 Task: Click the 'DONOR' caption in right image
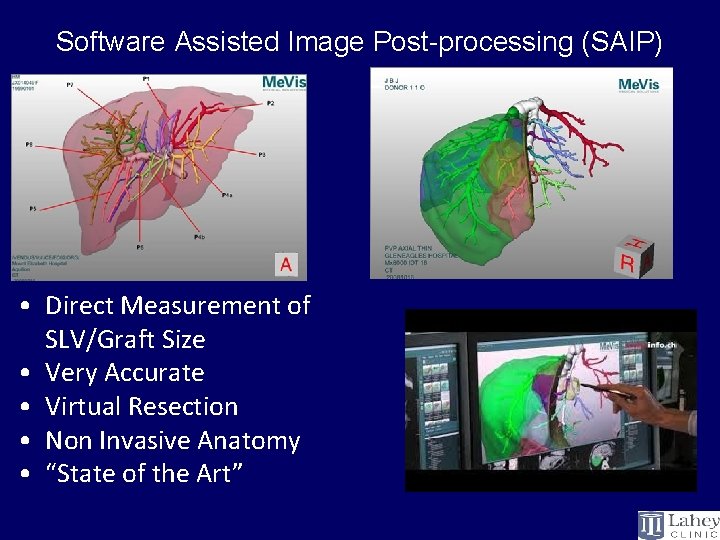[x=405, y=87]
